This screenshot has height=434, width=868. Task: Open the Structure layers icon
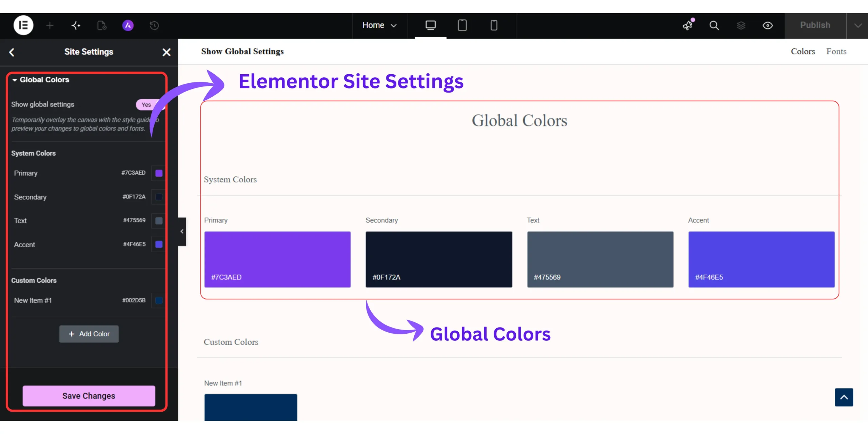741,25
